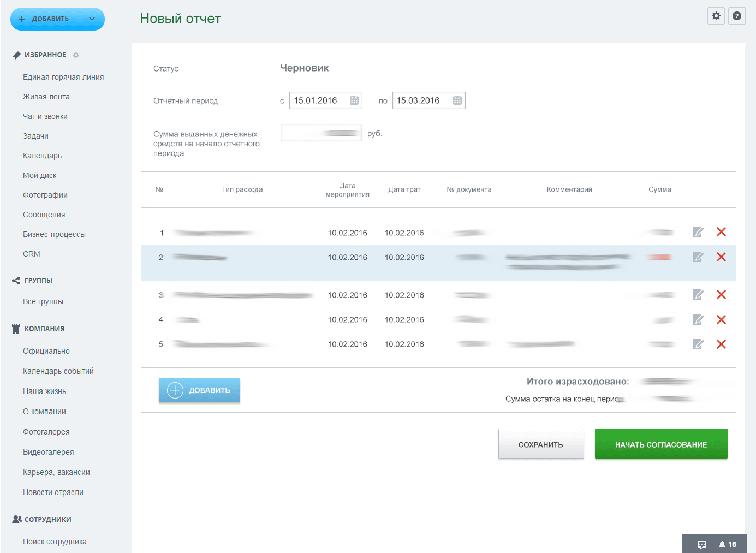Open Календарь in favorites menu

point(42,156)
